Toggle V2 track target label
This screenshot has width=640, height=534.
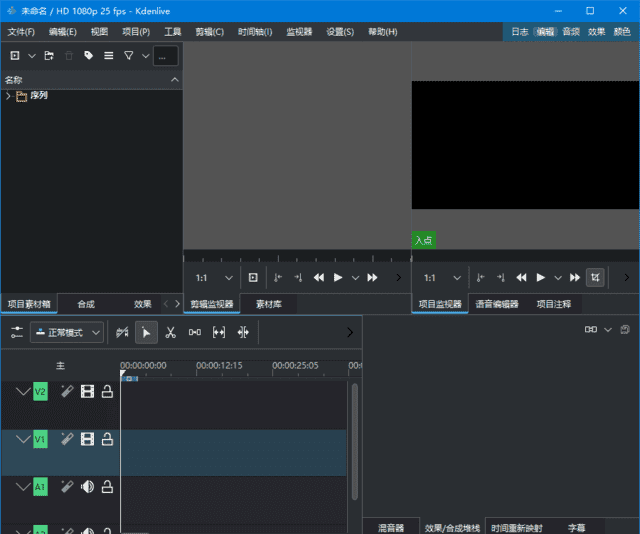[x=40, y=392]
